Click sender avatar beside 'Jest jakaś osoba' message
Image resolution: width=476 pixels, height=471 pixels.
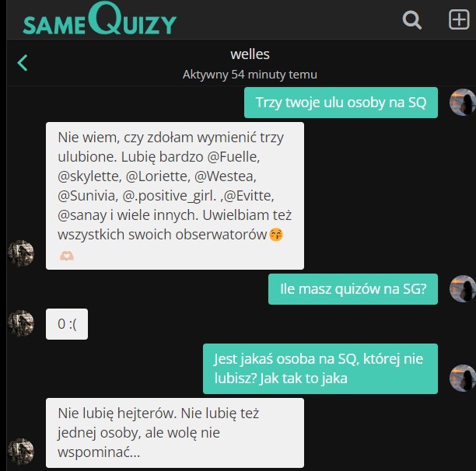[462, 378]
